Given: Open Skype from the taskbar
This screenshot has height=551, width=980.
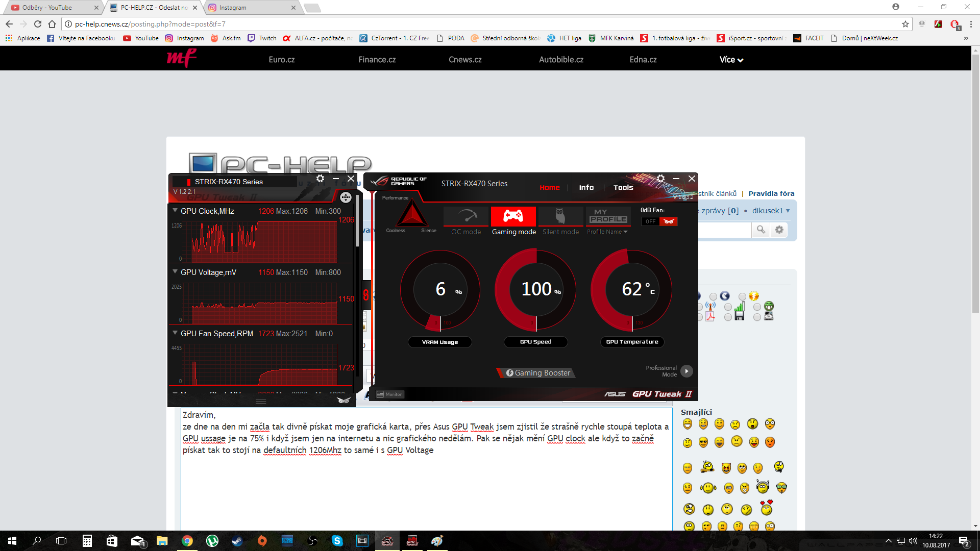Looking at the screenshot, I should click(x=337, y=541).
